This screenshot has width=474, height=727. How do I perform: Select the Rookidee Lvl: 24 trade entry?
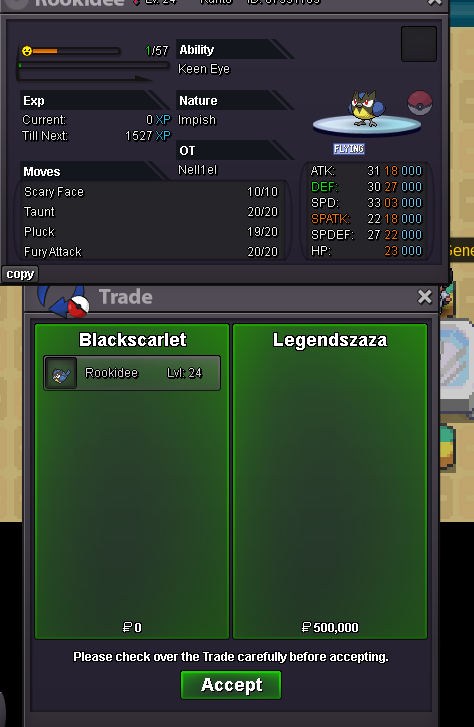132,373
